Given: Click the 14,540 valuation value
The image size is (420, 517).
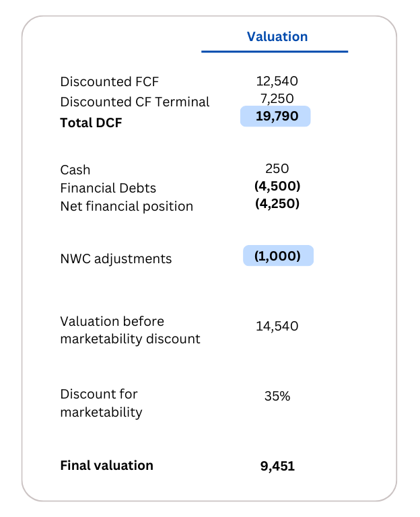Looking at the screenshot, I should point(277,326).
